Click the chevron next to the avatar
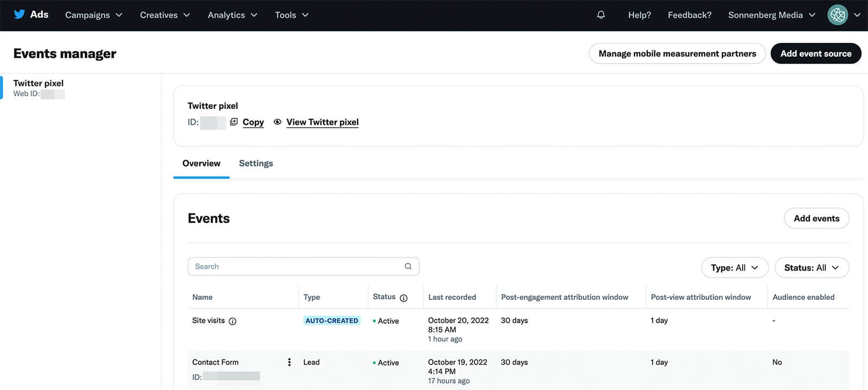 pyautogui.click(x=857, y=15)
